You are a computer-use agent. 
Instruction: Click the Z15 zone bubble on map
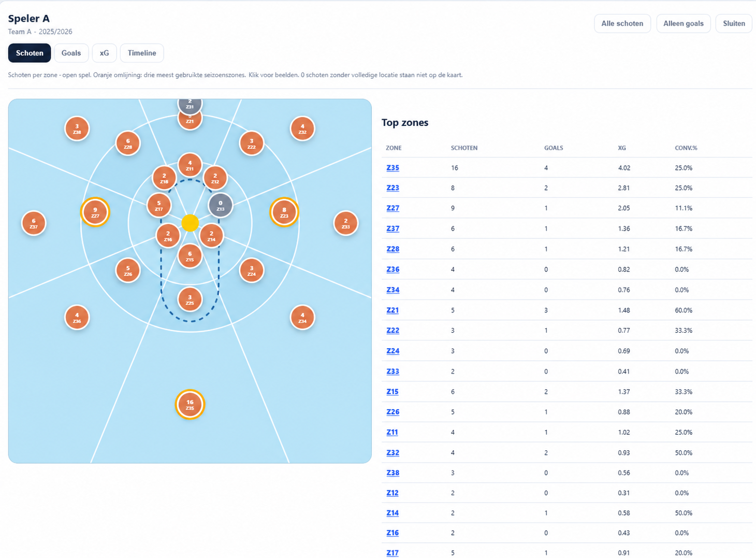[190, 256]
